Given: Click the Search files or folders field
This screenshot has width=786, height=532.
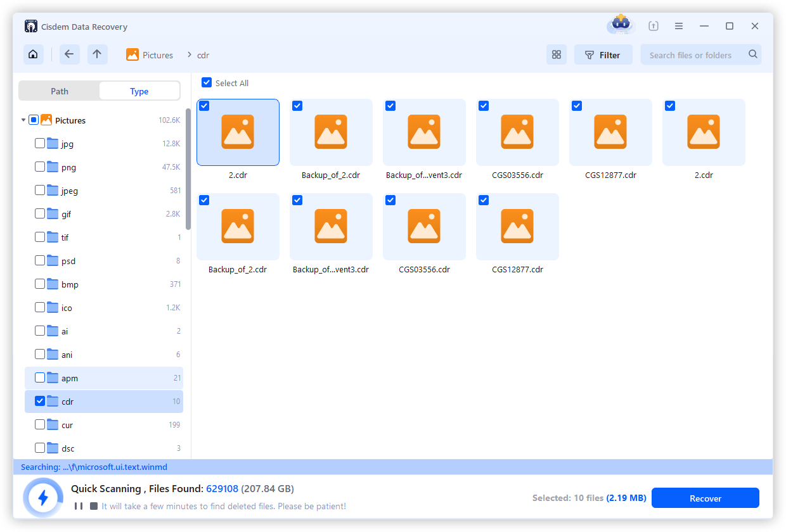Looking at the screenshot, I should (691, 54).
